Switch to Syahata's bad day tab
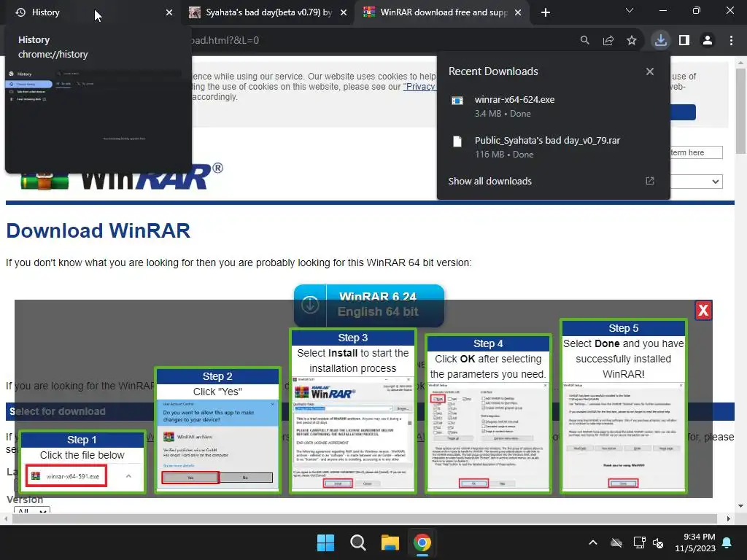747x560 pixels. point(268,12)
